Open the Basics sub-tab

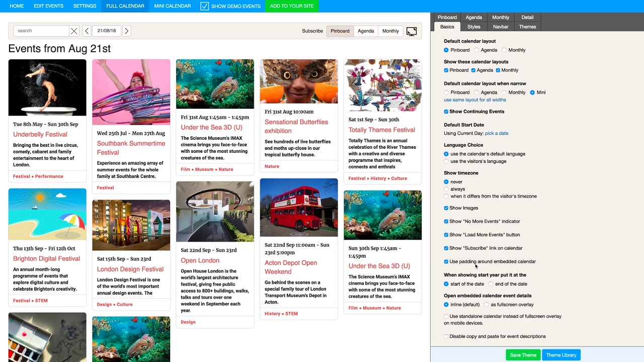pyautogui.click(x=447, y=27)
